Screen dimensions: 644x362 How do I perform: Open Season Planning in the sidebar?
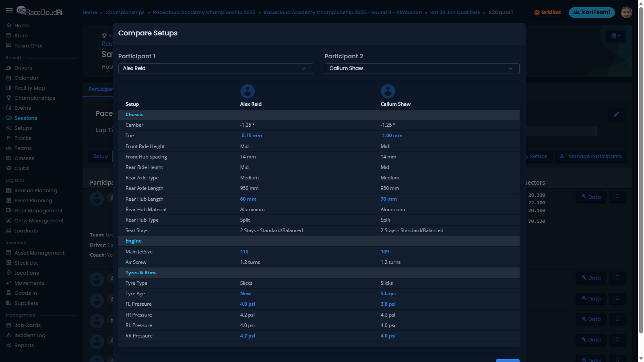(x=35, y=190)
